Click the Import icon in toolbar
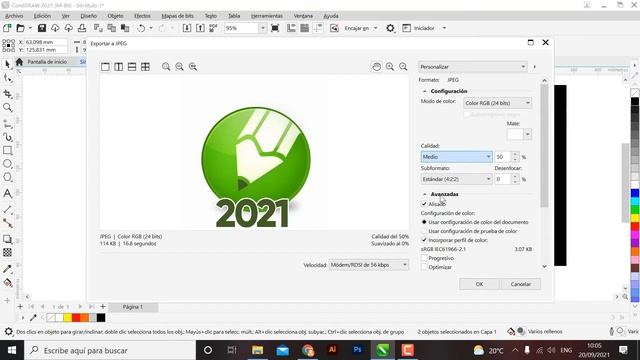This screenshot has width=640, height=360. (x=187, y=28)
